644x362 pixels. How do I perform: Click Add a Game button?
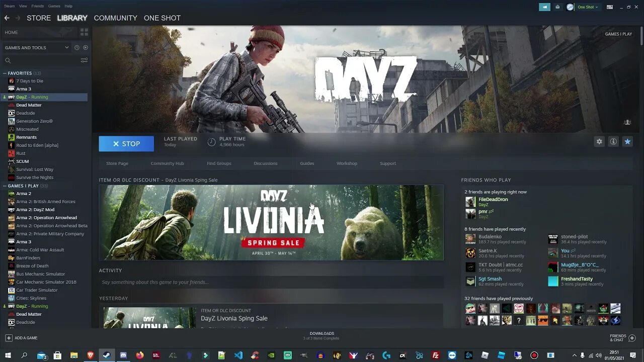(22, 338)
